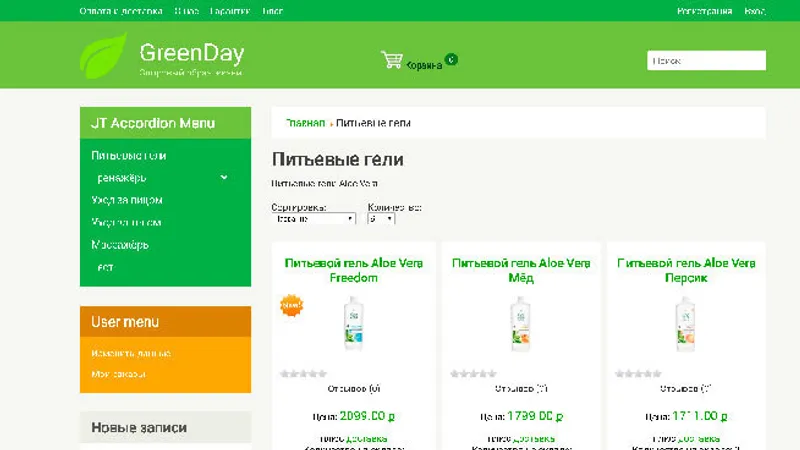800x450 pixels.
Task: Open Питьевой гель Aloe Vera Мёд title
Action: pos(521,270)
